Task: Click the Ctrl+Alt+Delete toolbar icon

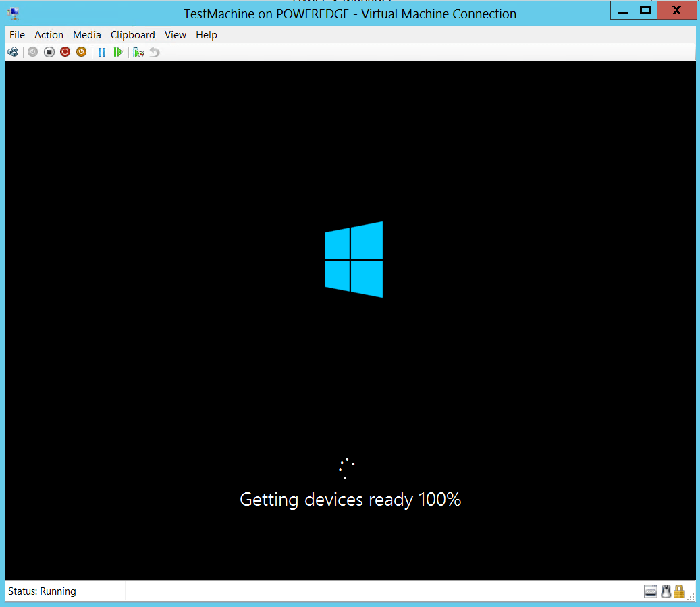Action: pos(13,52)
